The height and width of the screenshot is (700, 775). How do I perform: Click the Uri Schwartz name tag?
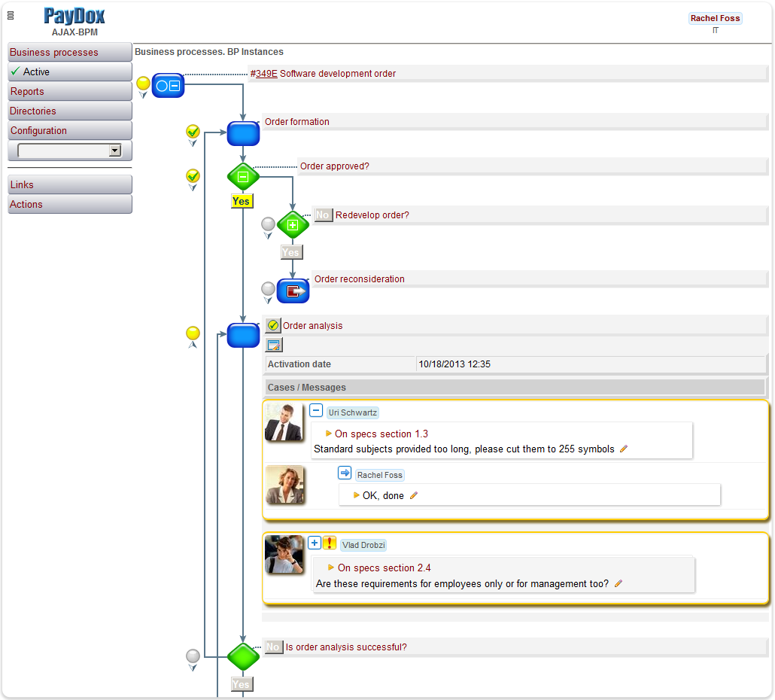click(352, 412)
